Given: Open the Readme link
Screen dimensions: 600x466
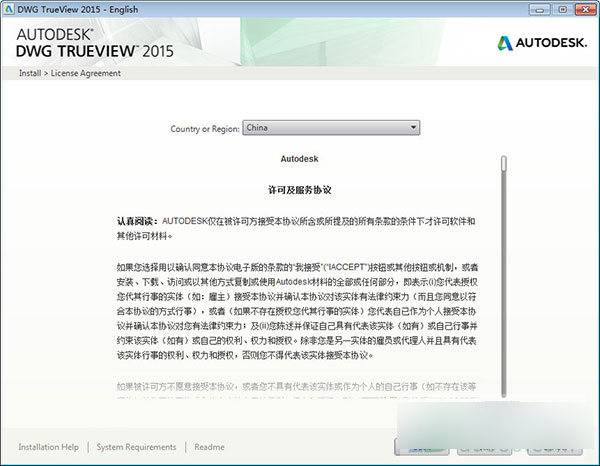Looking at the screenshot, I should pos(209,446).
